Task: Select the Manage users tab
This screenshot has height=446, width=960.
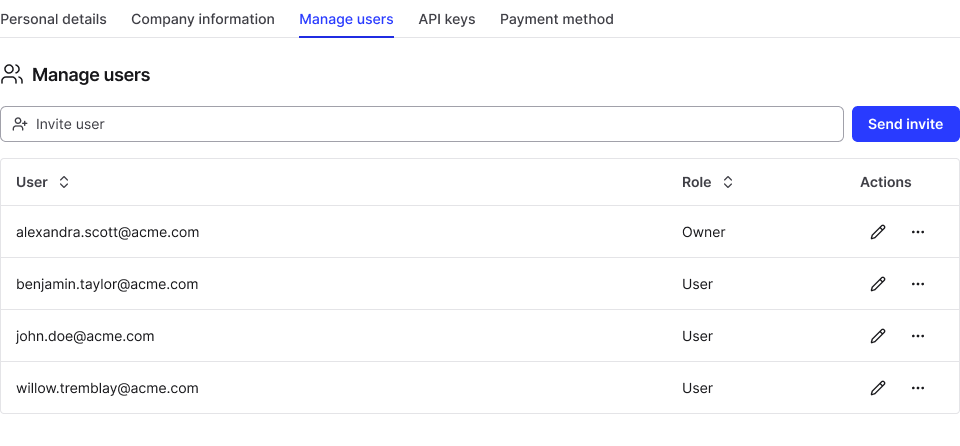Action: pos(346,19)
